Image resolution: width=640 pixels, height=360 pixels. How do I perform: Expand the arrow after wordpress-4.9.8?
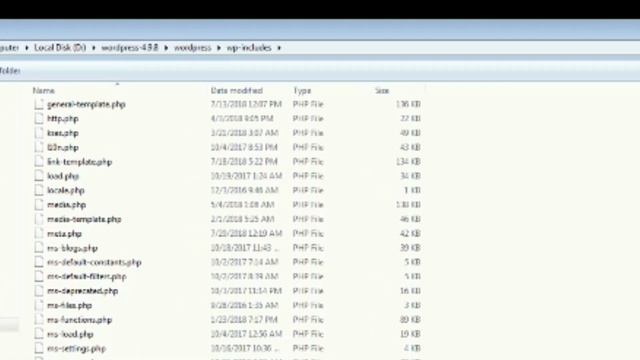[x=166, y=48]
